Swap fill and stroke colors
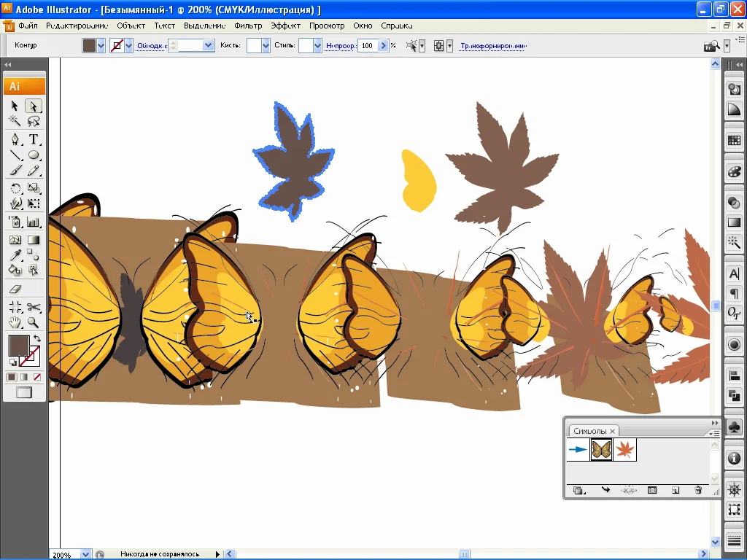This screenshot has height=560, width=747. [36, 338]
